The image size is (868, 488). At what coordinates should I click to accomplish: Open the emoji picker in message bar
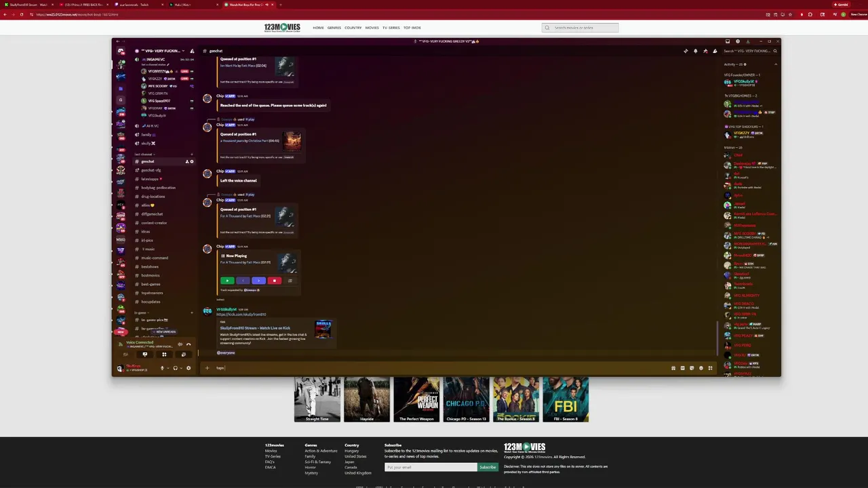[701, 368]
